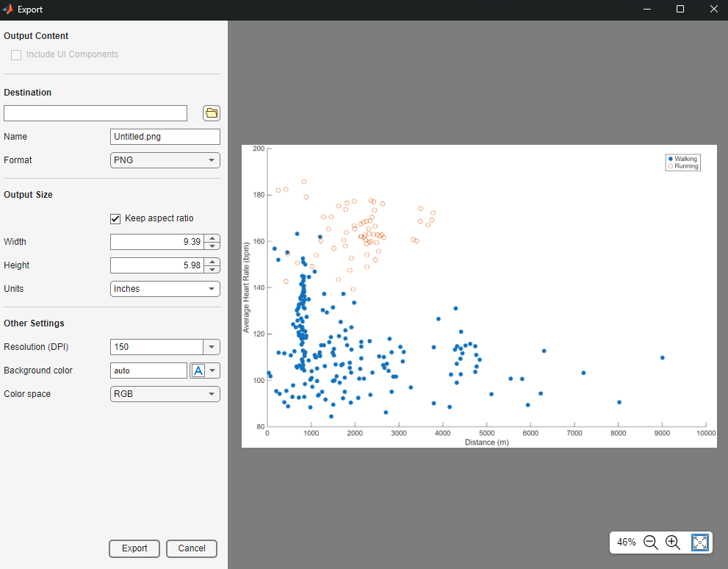This screenshot has width=728, height=569.
Task: Click the Name text field
Action: (x=165, y=137)
